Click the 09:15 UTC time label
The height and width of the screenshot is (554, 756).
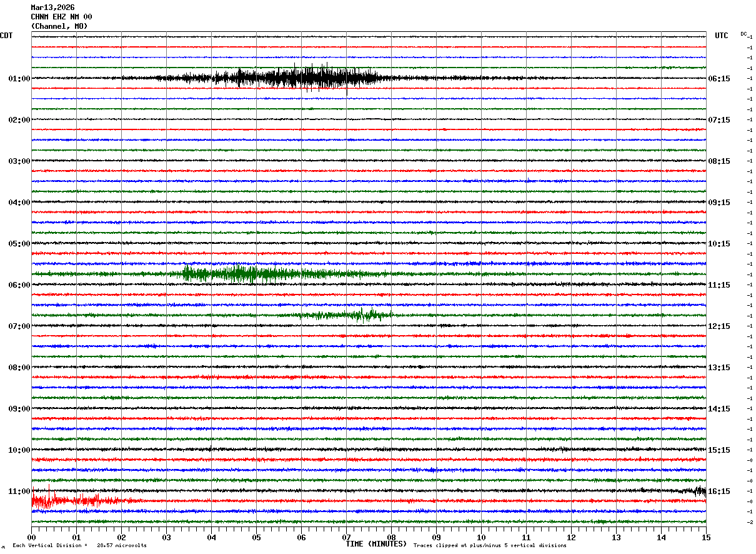point(719,203)
